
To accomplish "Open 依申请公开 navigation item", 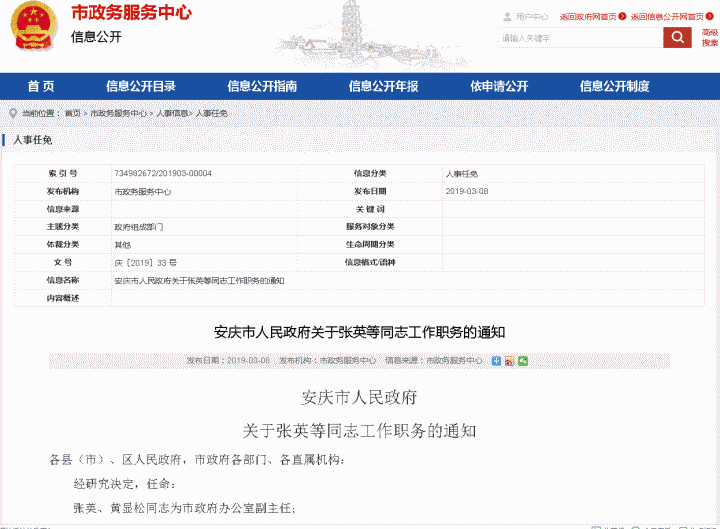I will coord(499,86).
